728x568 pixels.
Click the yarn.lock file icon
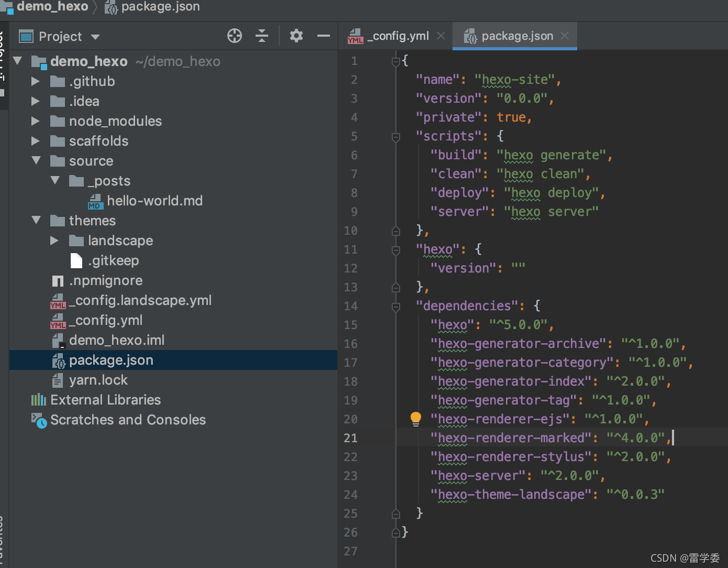(58, 380)
